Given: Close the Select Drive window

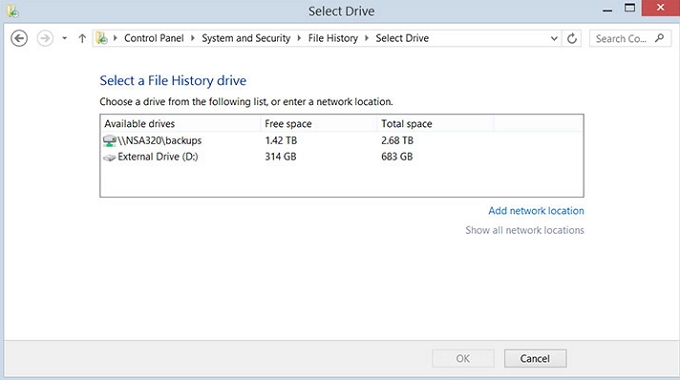Looking at the screenshot, I should pyautogui.click(x=660, y=8).
